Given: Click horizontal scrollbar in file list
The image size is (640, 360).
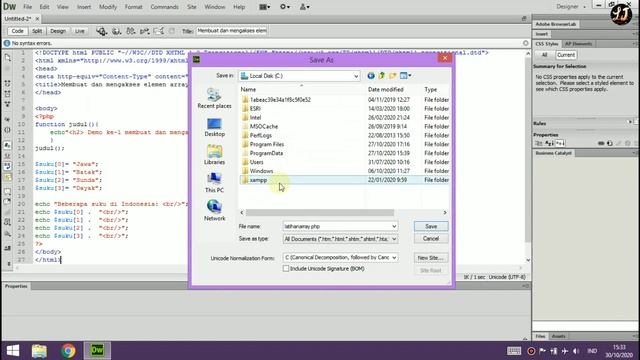Looking at the screenshot, I should click(320, 213).
